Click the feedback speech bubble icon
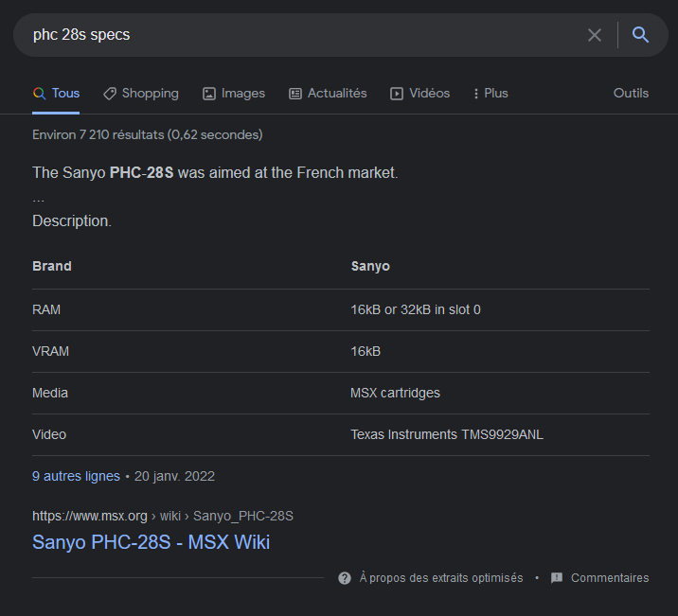 (x=557, y=578)
